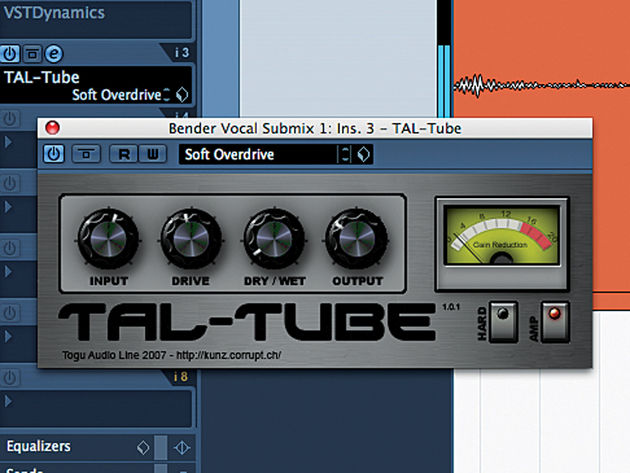Click the diamond icon next to Equalizers
This screenshot has width=630, height=473.
point(143,447)
